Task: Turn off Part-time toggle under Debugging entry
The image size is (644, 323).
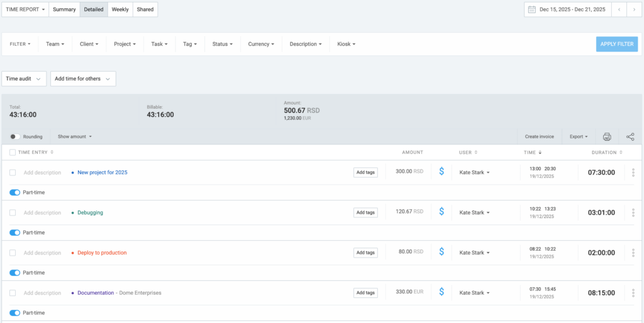Action: coord(15,233)
